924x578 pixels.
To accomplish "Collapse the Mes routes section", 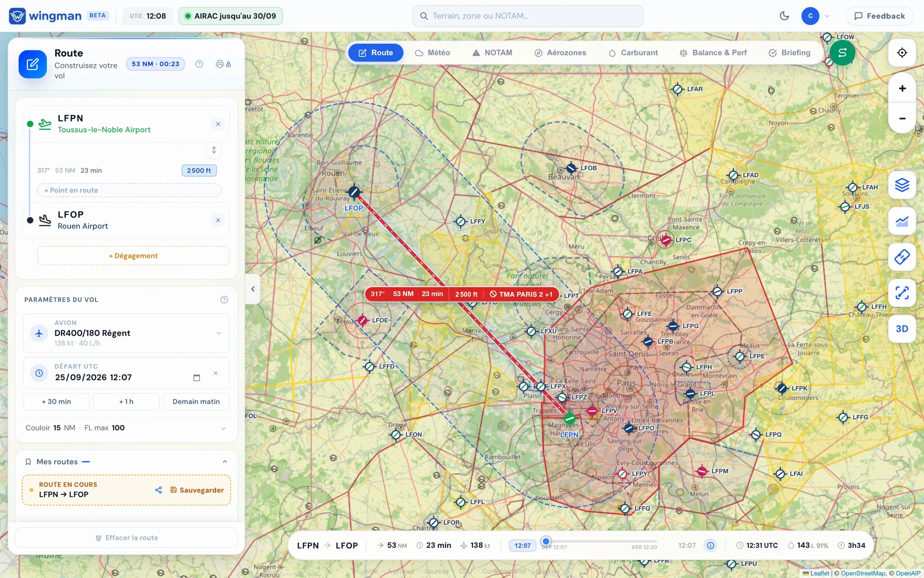I will click(x=225, y=461).
